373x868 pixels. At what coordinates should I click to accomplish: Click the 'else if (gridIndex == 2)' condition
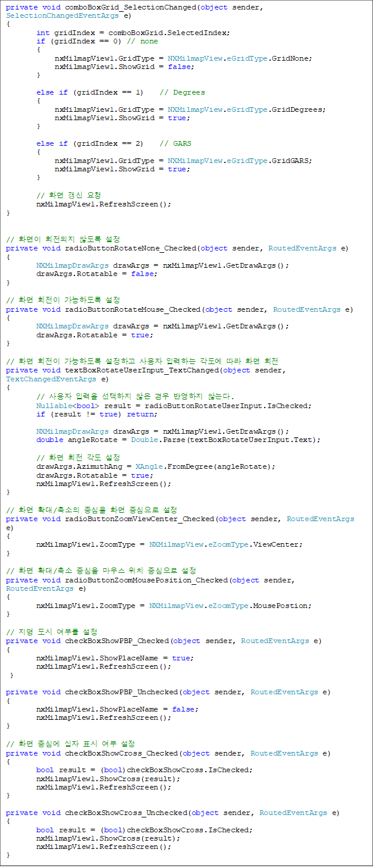coord(90,143)
